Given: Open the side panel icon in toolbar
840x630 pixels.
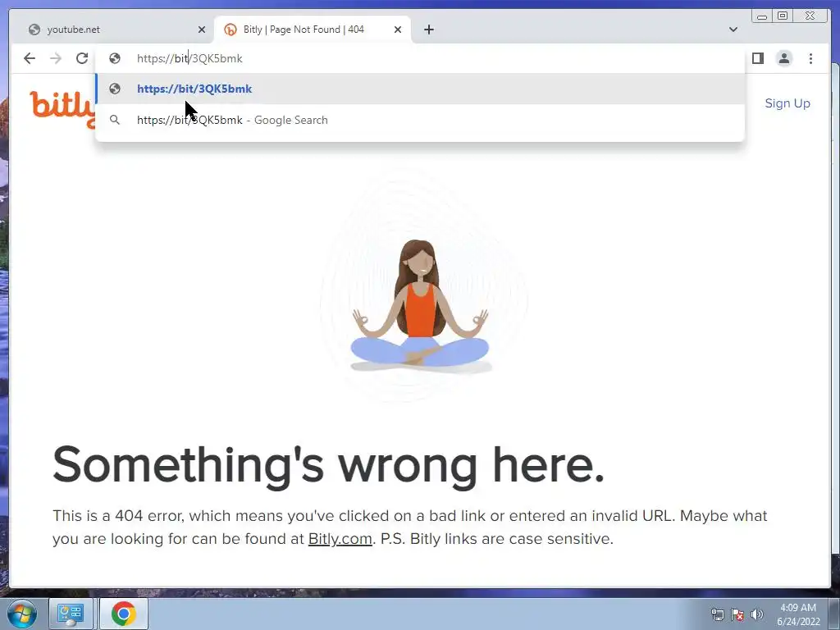Looking at the screenshot, I should click(x=757, y=58).
